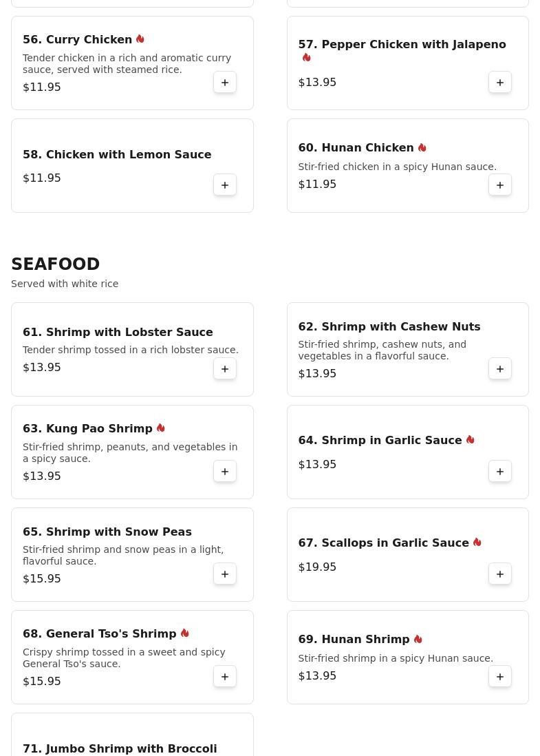
Task: Click the General Tso's Shrimp price
Action: point(42,681)
